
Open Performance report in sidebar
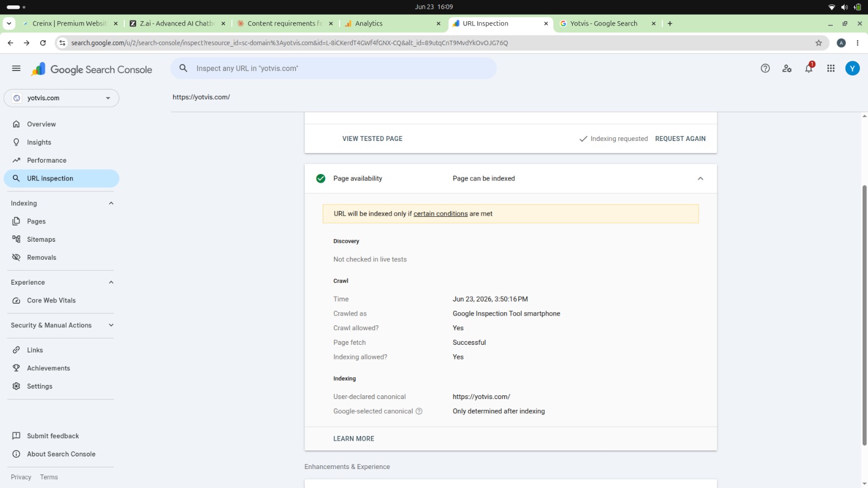coord(61,160)
